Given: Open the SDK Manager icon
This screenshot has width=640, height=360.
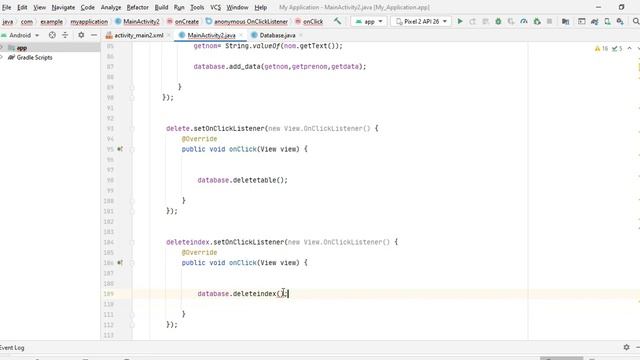Looking at the screenshot, I should coord(620,21).
